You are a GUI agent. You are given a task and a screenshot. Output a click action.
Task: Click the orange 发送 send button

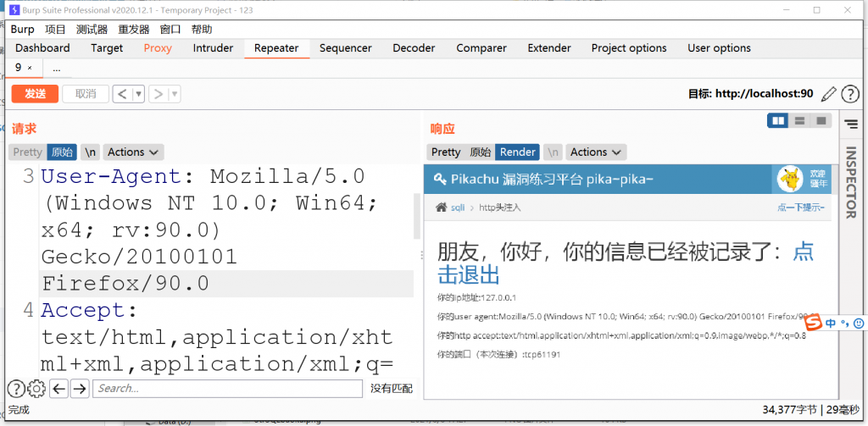35,94
